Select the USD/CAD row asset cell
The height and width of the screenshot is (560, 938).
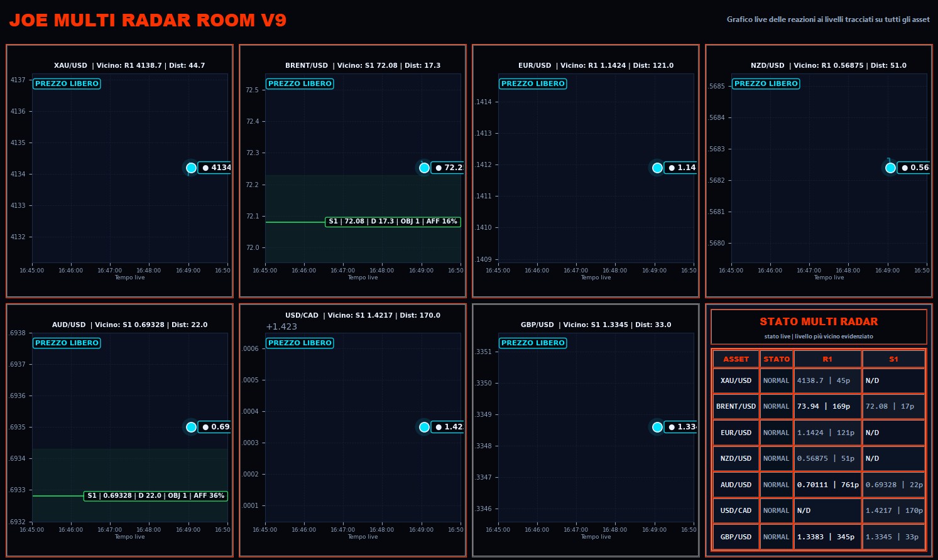(736, 510)
